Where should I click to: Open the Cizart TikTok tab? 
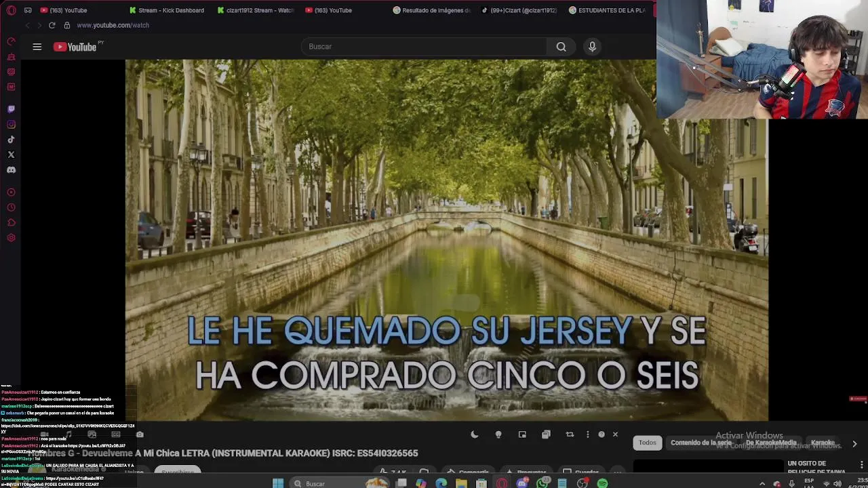tap(519, 10)
